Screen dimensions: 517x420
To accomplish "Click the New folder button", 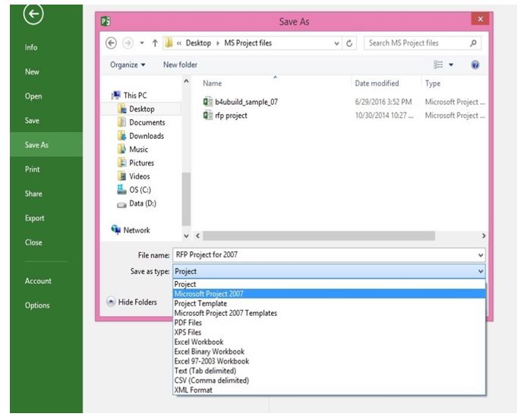I will [180, 65].
